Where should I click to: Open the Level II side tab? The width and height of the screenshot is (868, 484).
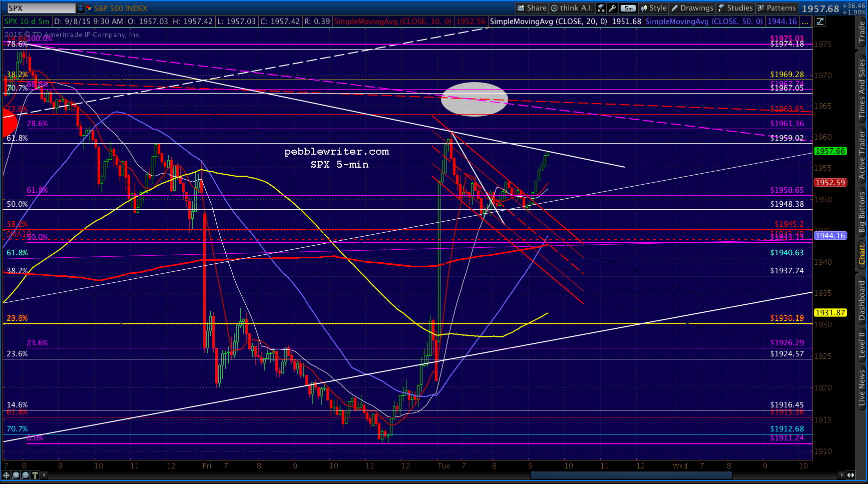click(862, 346)
